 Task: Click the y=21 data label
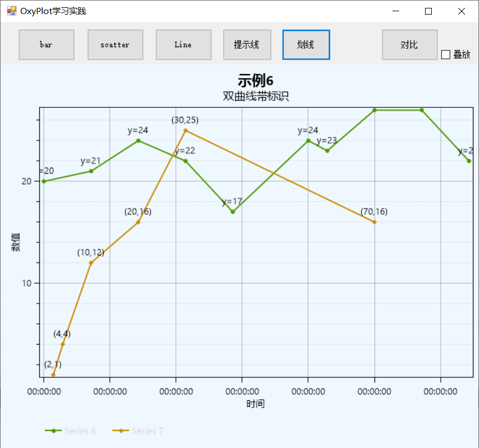pos(91,161)
